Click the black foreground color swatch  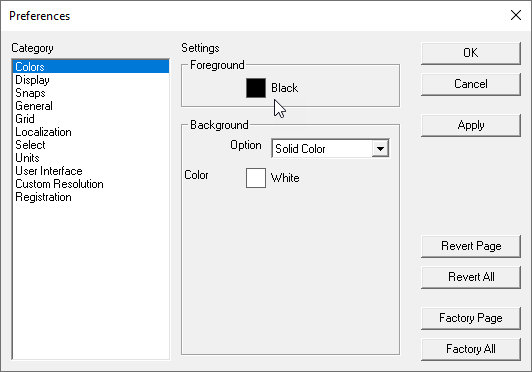(x=256, y=88)
